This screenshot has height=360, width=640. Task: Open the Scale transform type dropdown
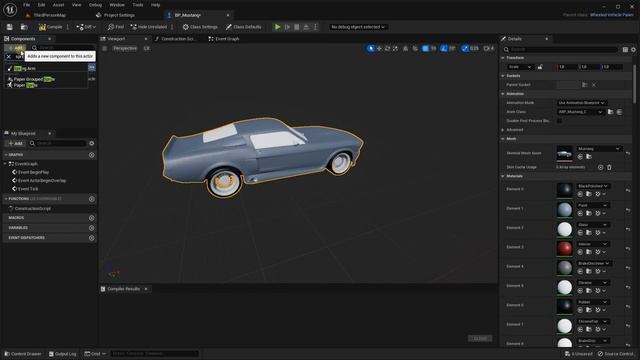[x=520, y=67]
